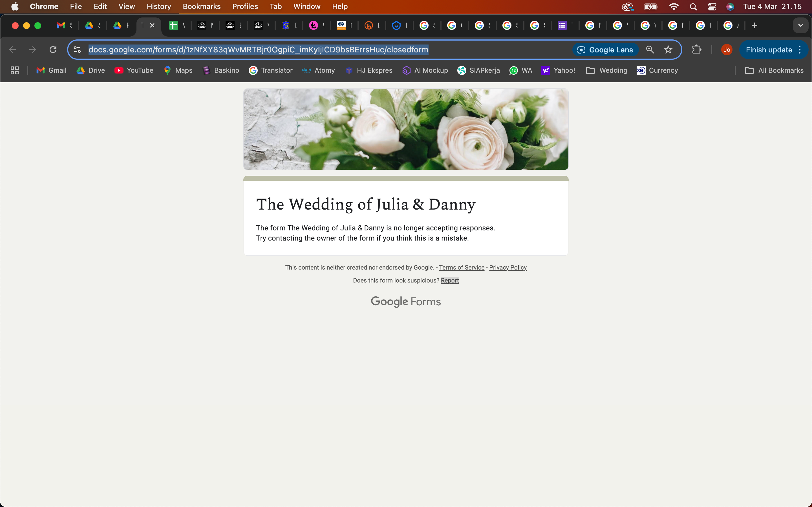Open the YouTube bookmark
Screen dimensions: 812x507
[x=134, y=70]
